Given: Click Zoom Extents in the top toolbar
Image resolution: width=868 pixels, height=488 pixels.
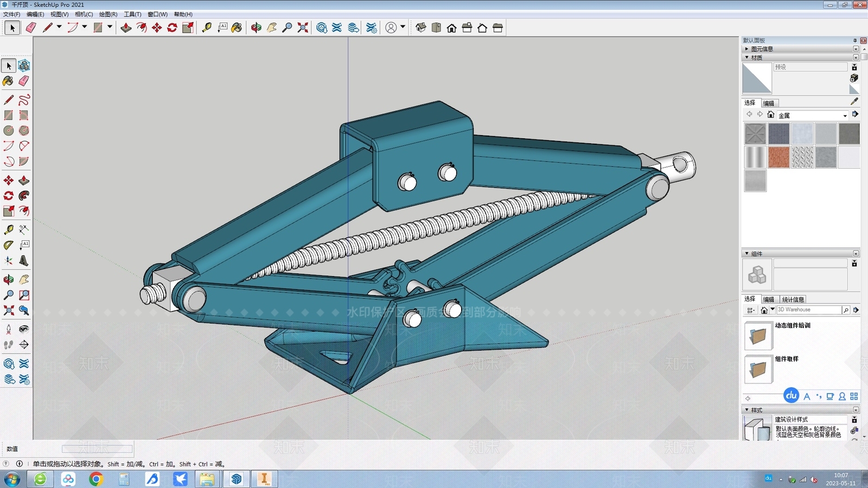Looking at the screenshot, I should 303,28.
